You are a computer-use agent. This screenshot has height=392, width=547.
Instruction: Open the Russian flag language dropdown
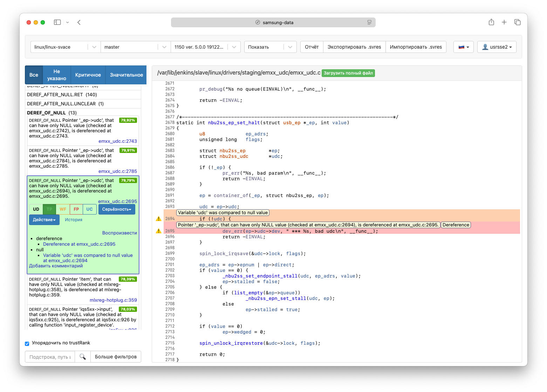[x=463, y=47]
